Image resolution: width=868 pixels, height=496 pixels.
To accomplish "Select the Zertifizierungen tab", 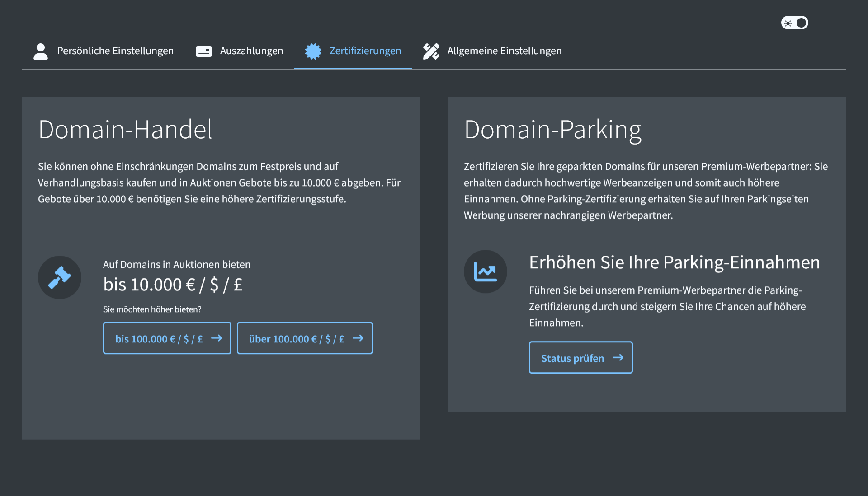I will [x=365, y=51].
